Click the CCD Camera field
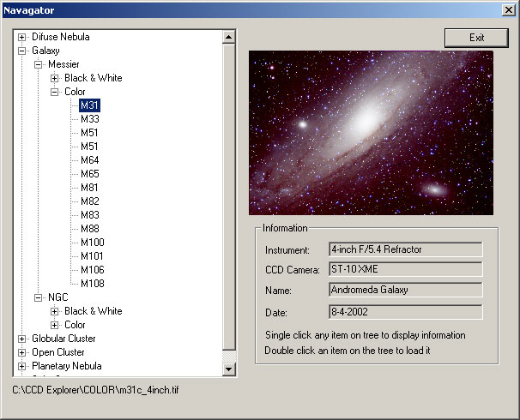Viewport: 520px width, 420px height. pos(405,270)
